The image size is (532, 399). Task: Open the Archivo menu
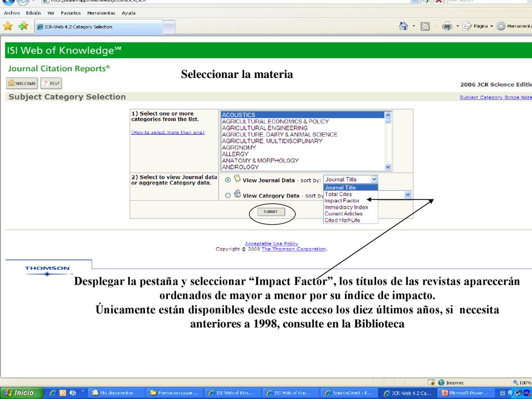click(x=12, y=13)
